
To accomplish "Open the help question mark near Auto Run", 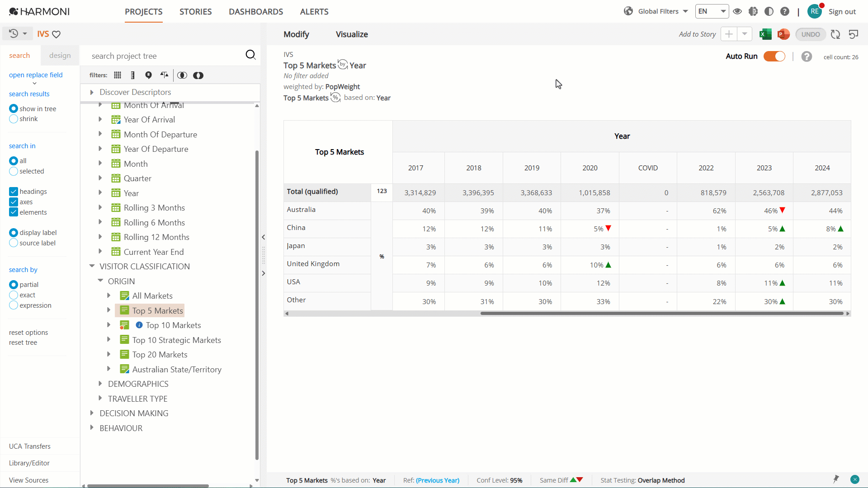I will click(807, 56).
